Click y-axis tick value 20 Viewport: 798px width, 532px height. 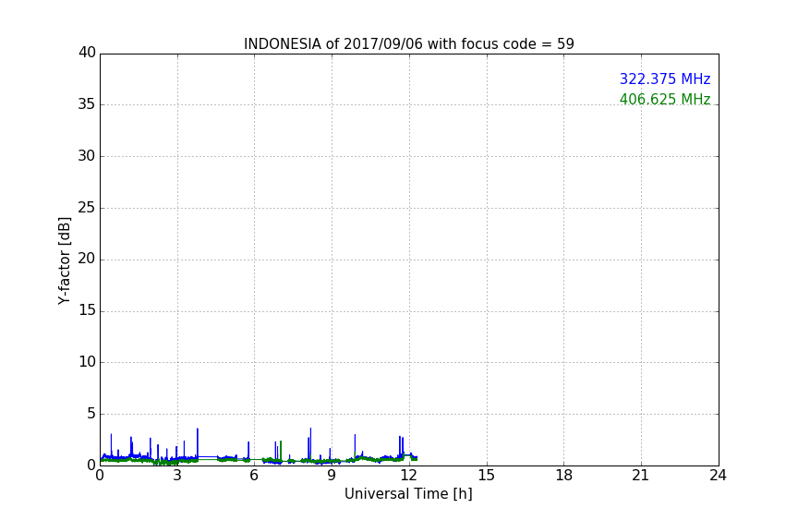(x=87, y=259)
